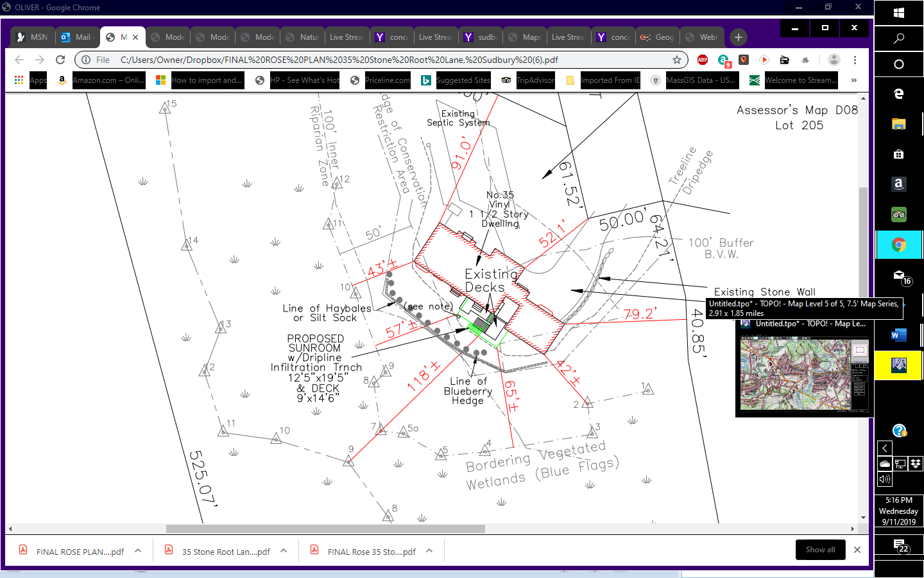Viewport: 924px width, 578px height.
Task: Expand hidden tray icons chevron
Action: pos(884,448)
